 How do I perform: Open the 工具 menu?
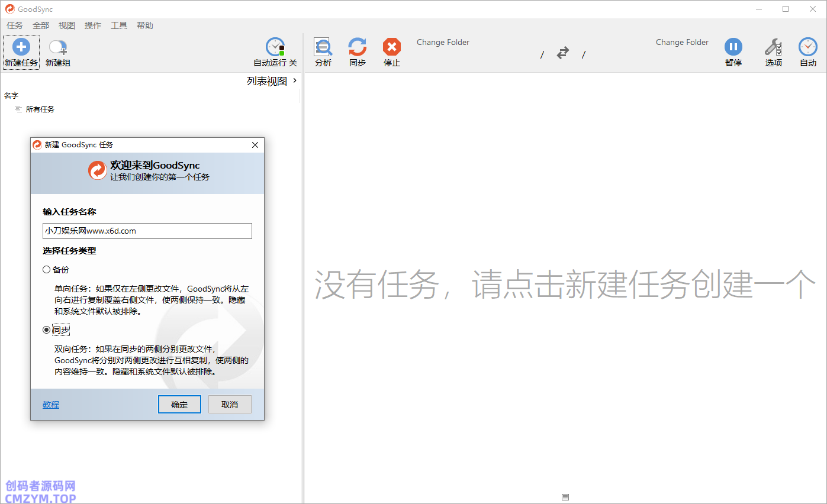(119, 25)
